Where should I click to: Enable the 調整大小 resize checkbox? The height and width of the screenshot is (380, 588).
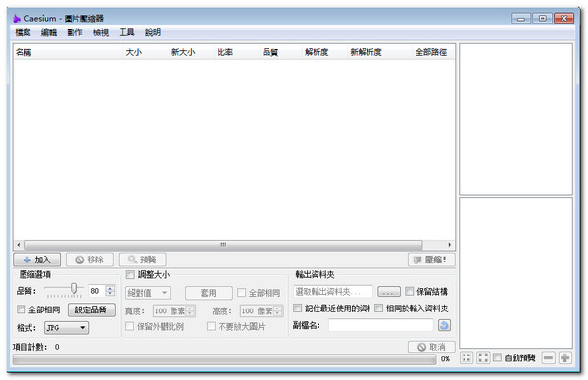pos(130,274)
